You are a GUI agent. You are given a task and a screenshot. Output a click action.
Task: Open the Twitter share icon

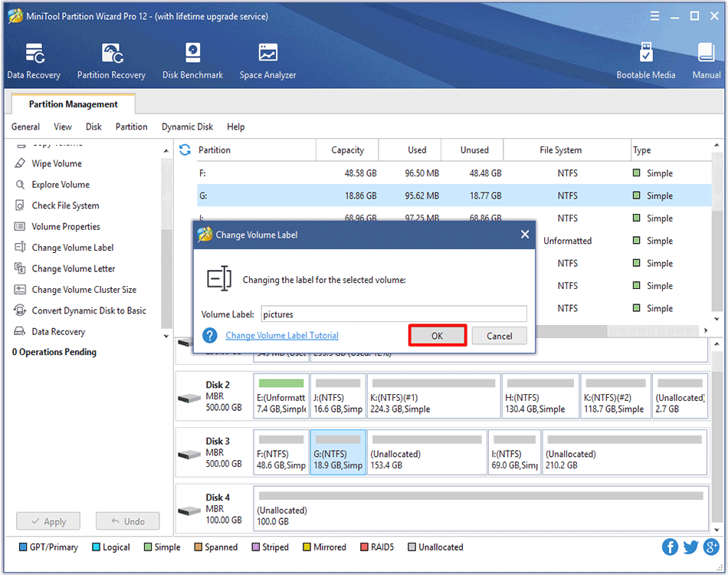click(x=690, y=547)
